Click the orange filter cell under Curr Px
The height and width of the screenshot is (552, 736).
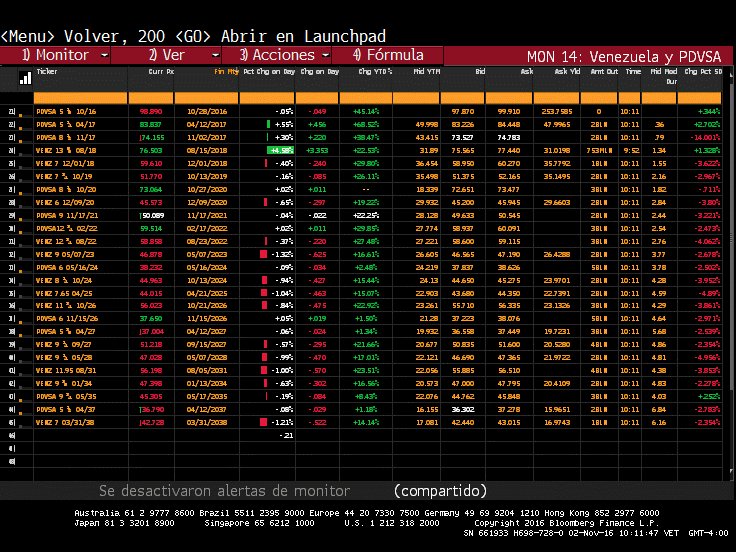click(151, 98)
